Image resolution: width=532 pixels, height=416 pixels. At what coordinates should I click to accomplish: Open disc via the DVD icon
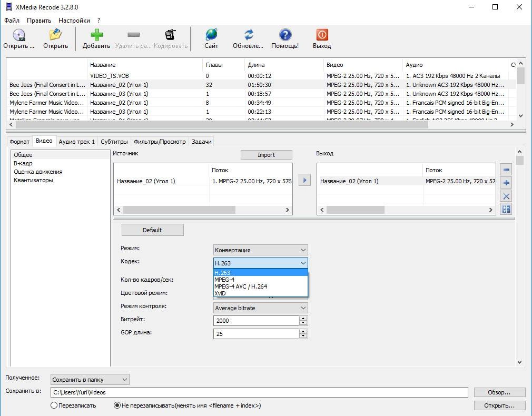coord(18,35)
